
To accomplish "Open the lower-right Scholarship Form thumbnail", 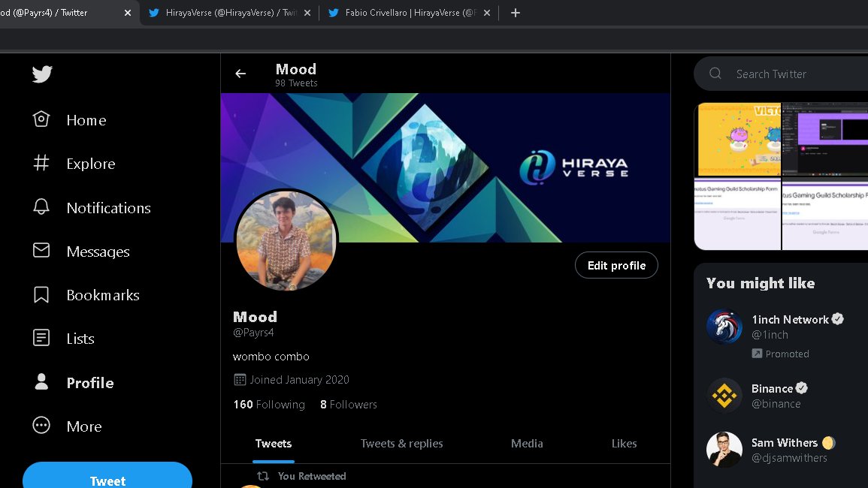I will pyautogui.click(x=825, y=214).
